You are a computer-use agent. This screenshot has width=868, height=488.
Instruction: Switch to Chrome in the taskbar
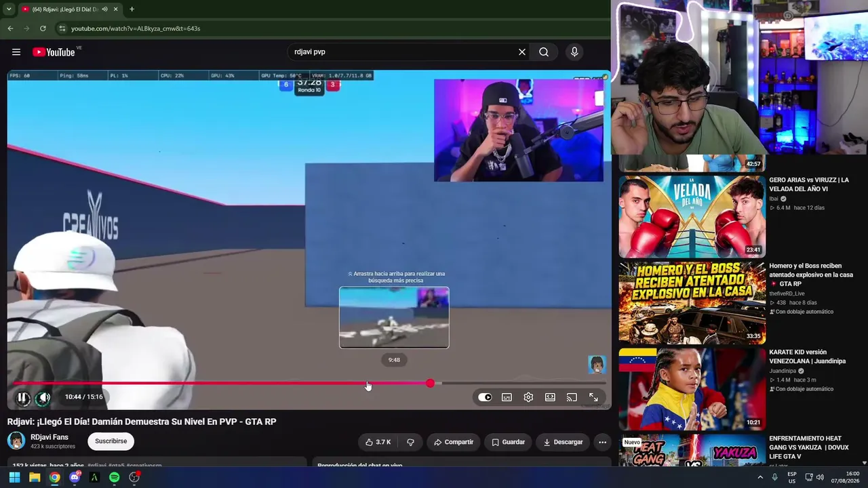(54, 477)
